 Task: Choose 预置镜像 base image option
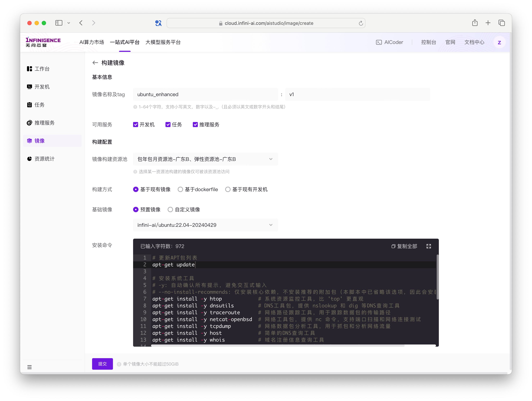(x=136, y=210)
